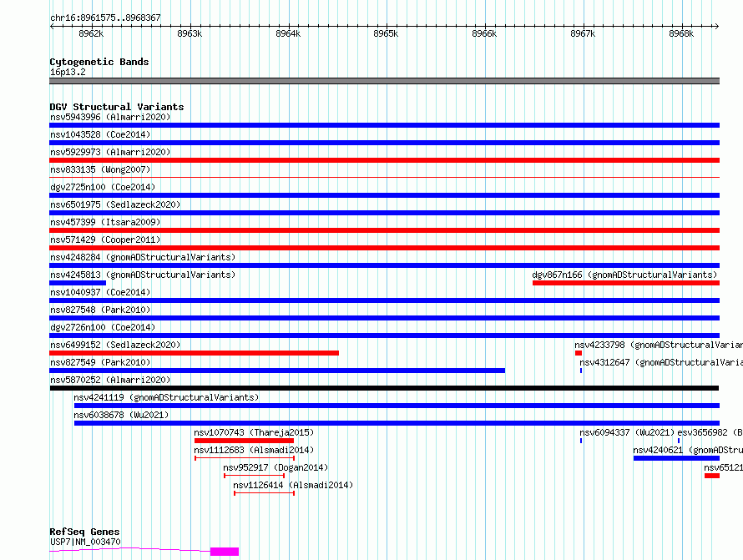Click the Cytogenetic Bands track title

[99, 62]
